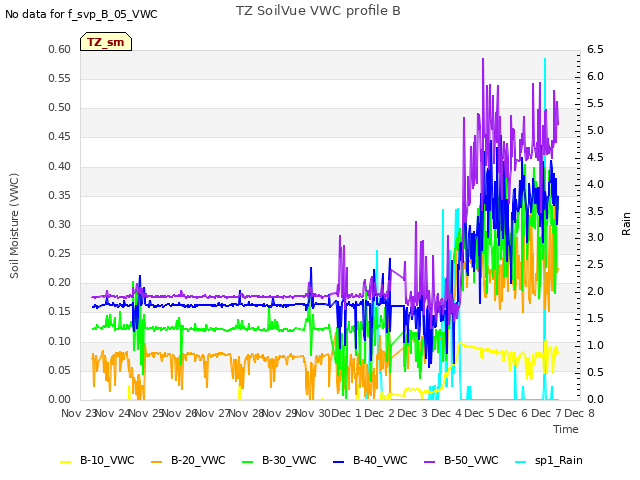
Task: Click the purple B-50_VWC legend swatch
Action: point(430,462)
